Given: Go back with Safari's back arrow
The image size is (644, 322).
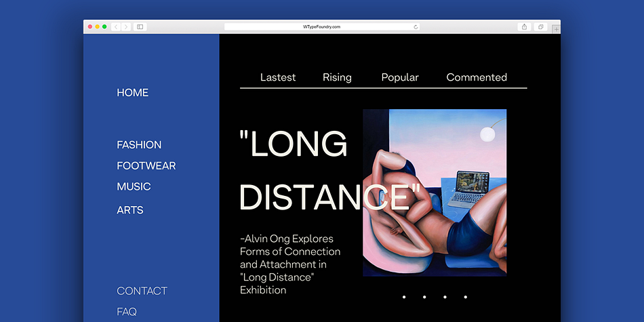Looking at the screenshot, I should 116,26.
